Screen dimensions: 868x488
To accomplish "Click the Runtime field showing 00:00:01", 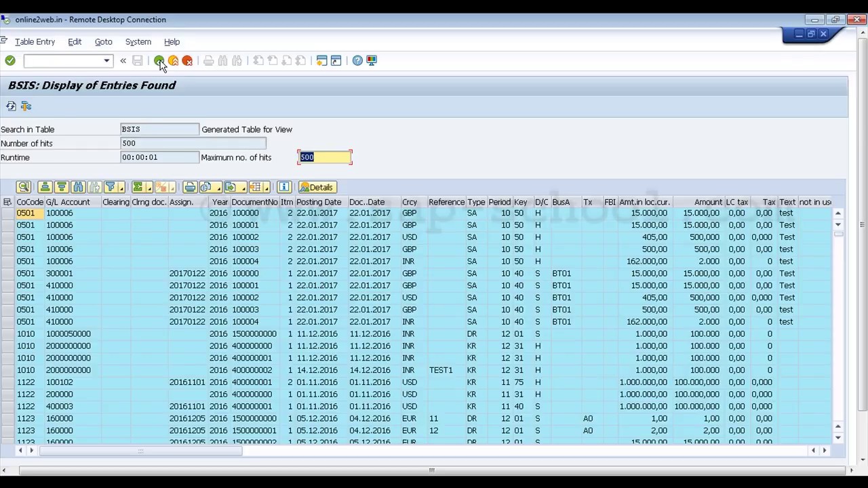I will pos(159,157).
